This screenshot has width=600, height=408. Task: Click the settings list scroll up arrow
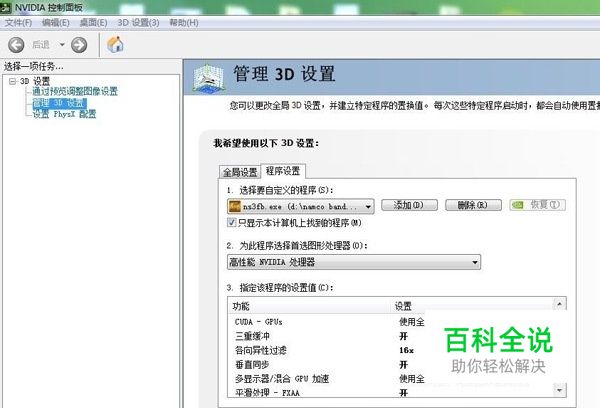click(559, 305)
